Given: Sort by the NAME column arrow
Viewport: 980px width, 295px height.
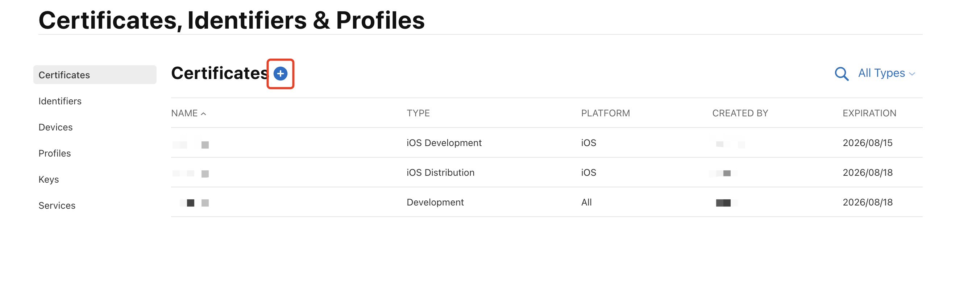Looking at the screenshot, I should (204, 113).
